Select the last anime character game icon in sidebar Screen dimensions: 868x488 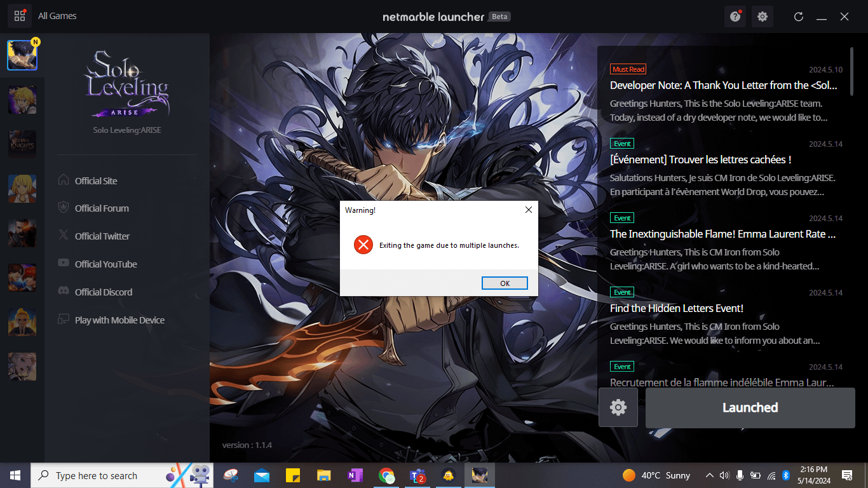click(x=22, y=367)
